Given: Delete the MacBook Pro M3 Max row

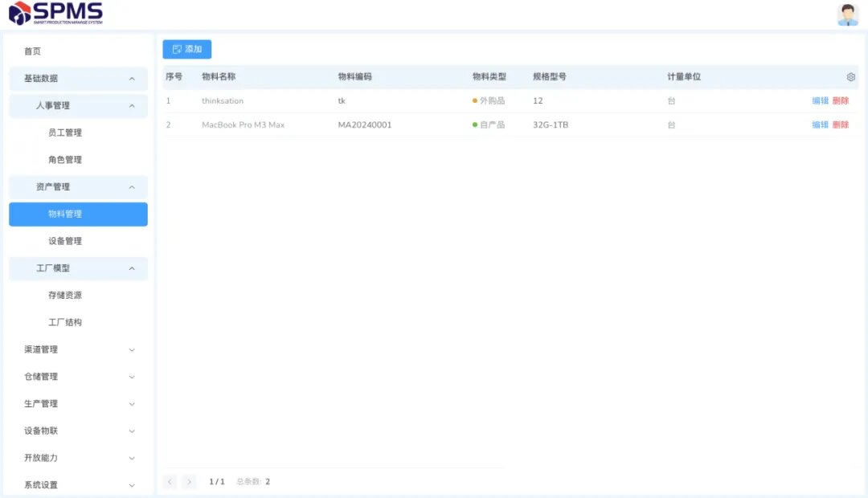Looking at the screenshot, I should 841,125.
